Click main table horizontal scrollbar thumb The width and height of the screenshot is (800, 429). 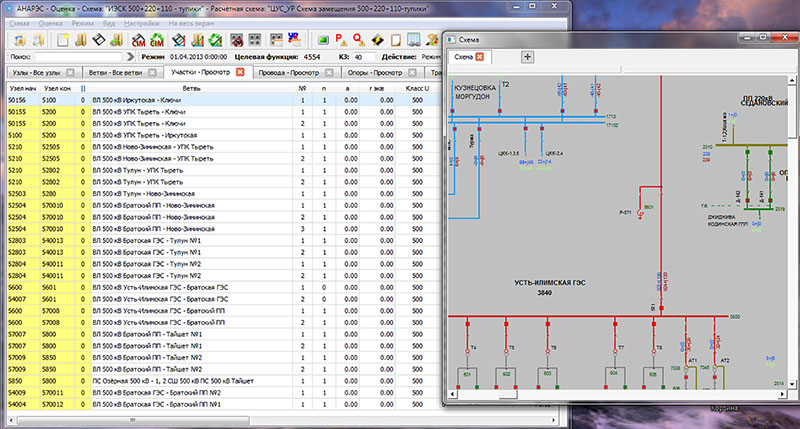coord(132,420)
